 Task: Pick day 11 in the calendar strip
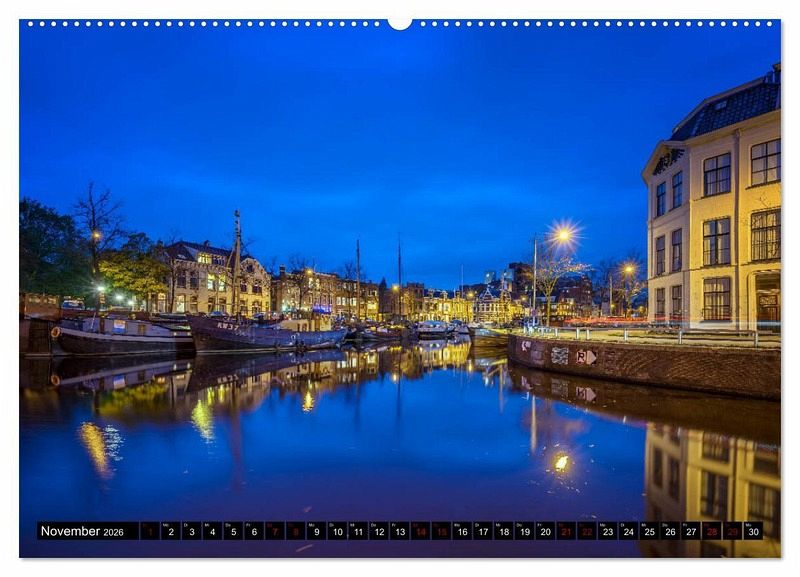(358, 531)
